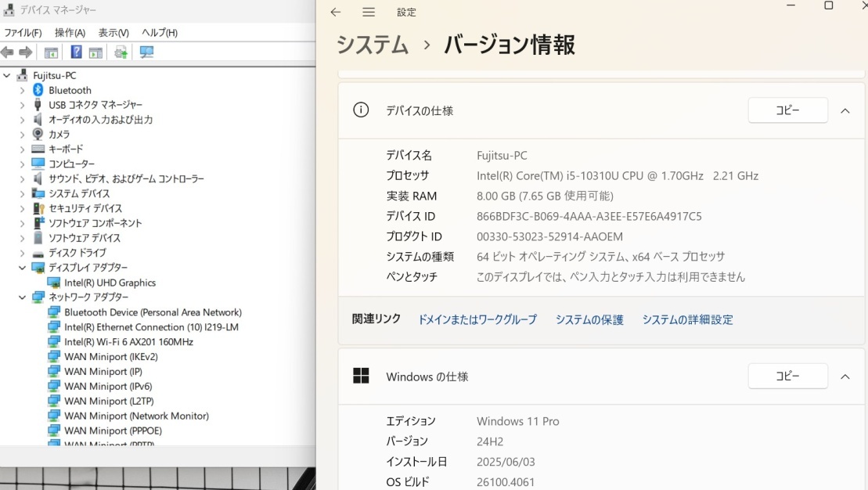Collapse the ディスプレイ アダプター category
The width and height of the screenshot is (868, 490).
pos(22,268)
